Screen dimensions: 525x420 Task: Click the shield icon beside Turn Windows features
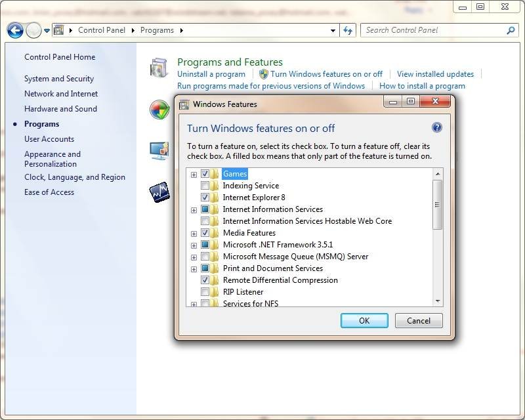click(x=264, y=74)
